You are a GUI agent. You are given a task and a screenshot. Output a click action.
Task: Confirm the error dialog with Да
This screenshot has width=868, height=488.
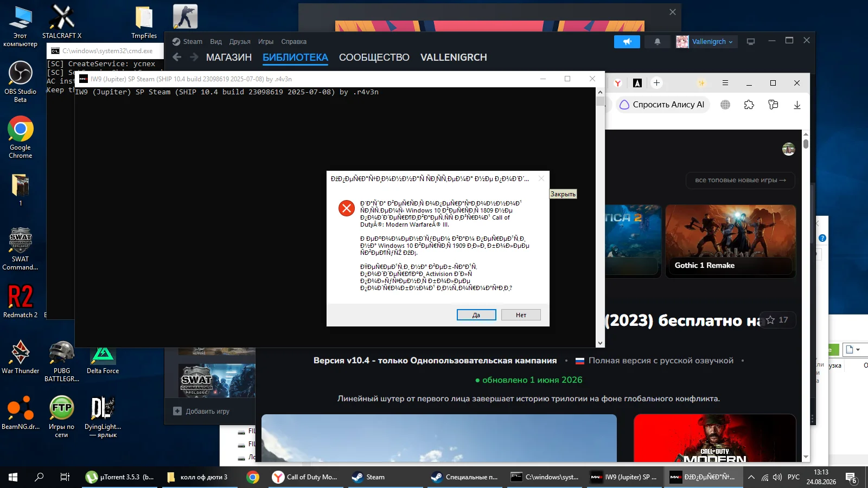point(476,315)
